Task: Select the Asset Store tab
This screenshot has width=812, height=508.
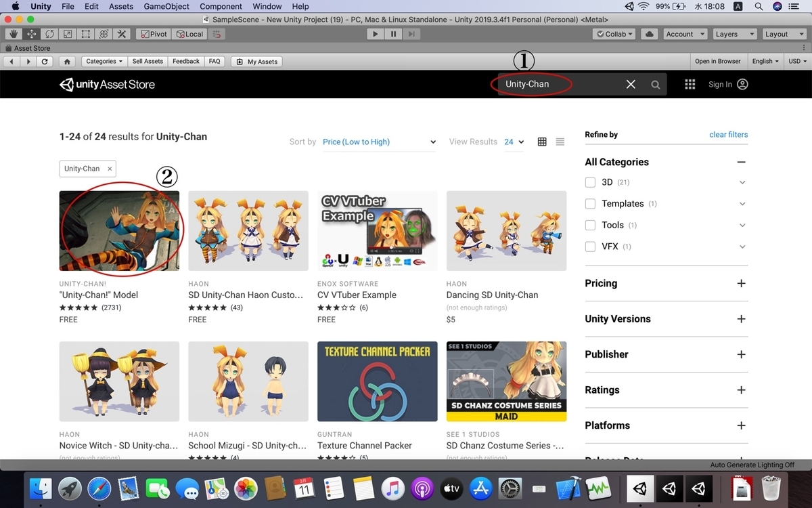Action: pos(28,48)
